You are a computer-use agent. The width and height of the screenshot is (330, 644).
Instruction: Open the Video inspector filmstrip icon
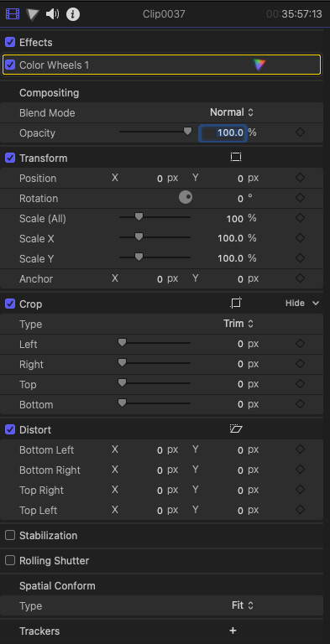click(13, 14)
